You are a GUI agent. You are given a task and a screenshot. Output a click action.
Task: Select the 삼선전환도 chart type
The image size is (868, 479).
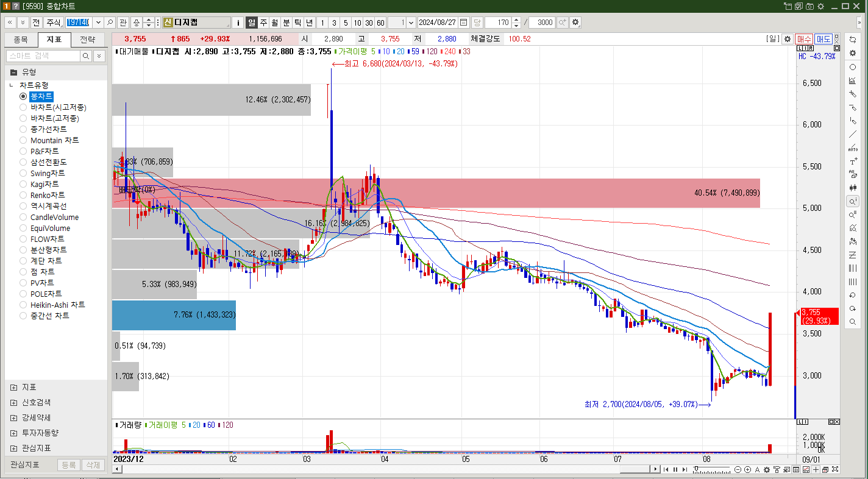[48, 162]
